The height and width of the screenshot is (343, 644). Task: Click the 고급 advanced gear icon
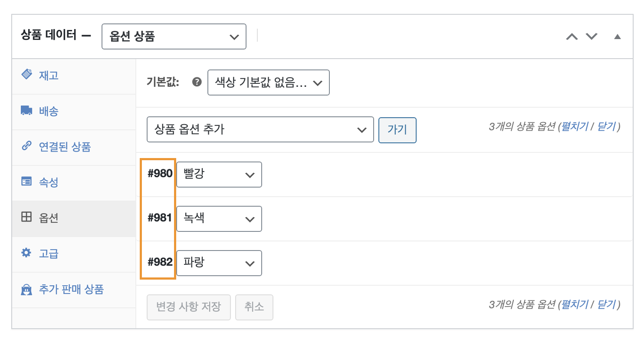click(26, 253)
